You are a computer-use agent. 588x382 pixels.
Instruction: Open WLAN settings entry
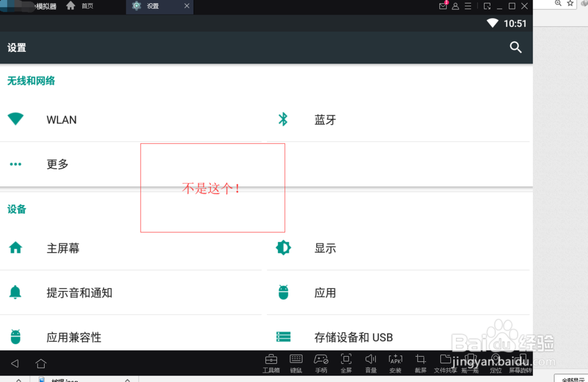(61, 119)
